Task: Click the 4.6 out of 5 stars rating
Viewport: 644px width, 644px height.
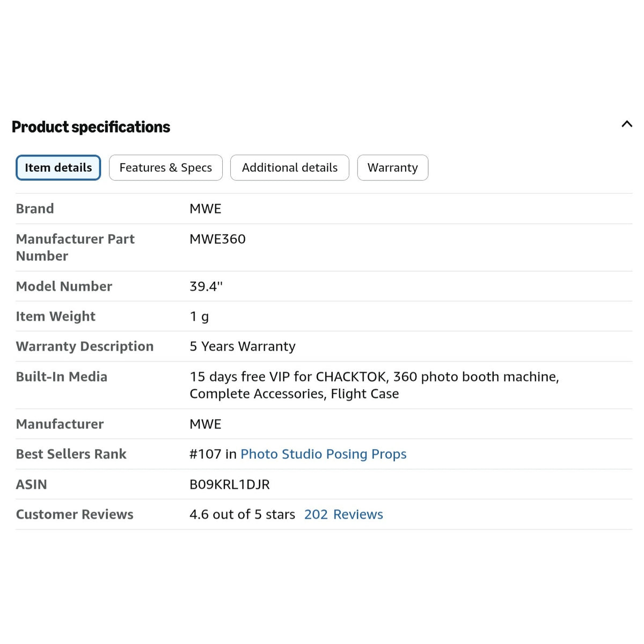Action: [x=243, y=514]
